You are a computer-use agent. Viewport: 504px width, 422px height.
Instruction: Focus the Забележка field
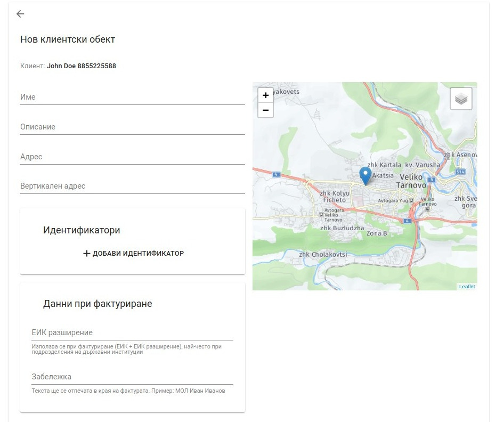(x=133, y=377)
